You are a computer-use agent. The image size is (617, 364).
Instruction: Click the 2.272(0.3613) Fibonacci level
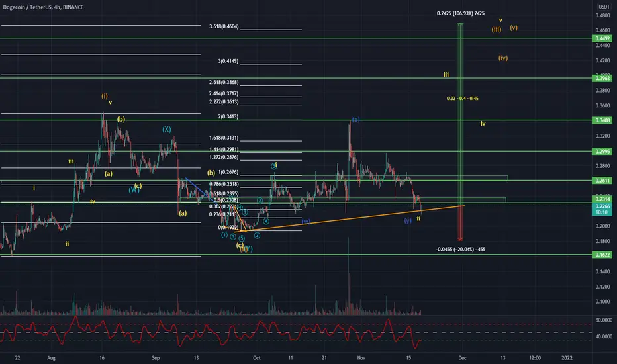coord(224,101)
